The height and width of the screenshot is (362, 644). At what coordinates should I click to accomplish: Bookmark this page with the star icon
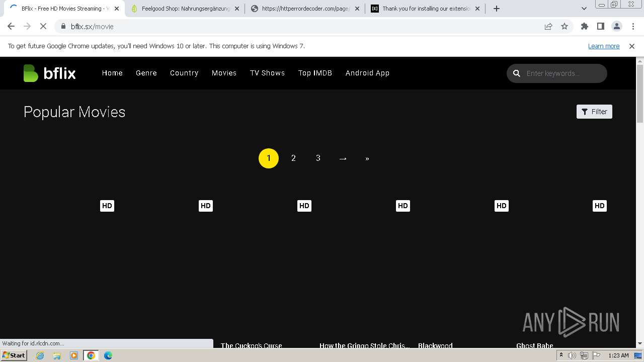565,27
